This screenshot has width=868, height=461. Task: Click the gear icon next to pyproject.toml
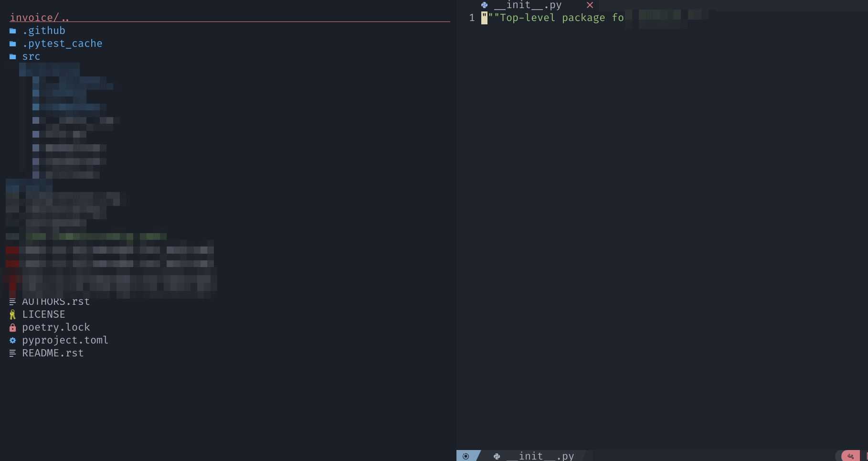[x=12, y=340]
